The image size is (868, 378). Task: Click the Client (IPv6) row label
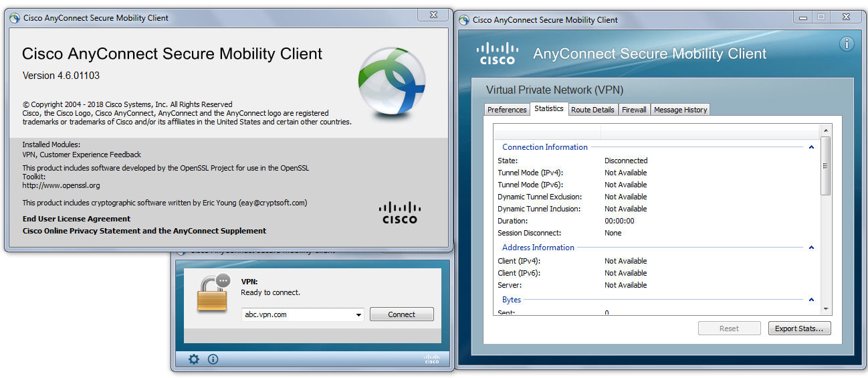pyautogui.click(x=519, y=273)
